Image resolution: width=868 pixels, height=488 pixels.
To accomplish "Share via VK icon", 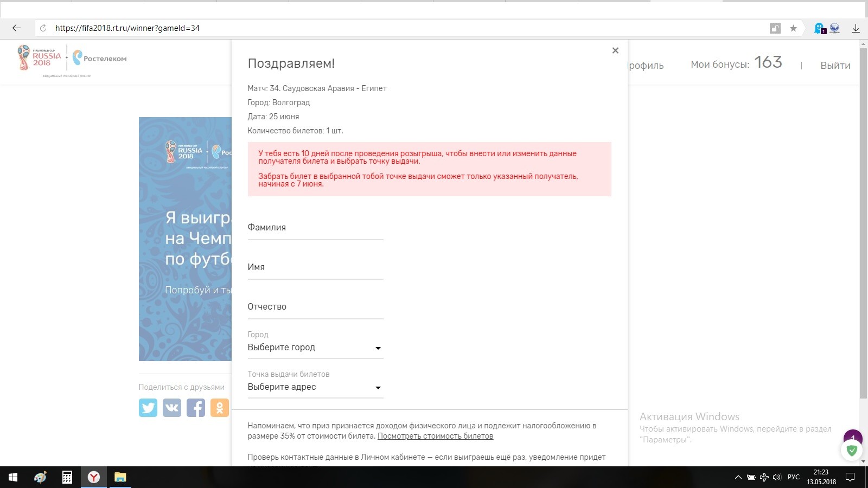I will (172, 408).
